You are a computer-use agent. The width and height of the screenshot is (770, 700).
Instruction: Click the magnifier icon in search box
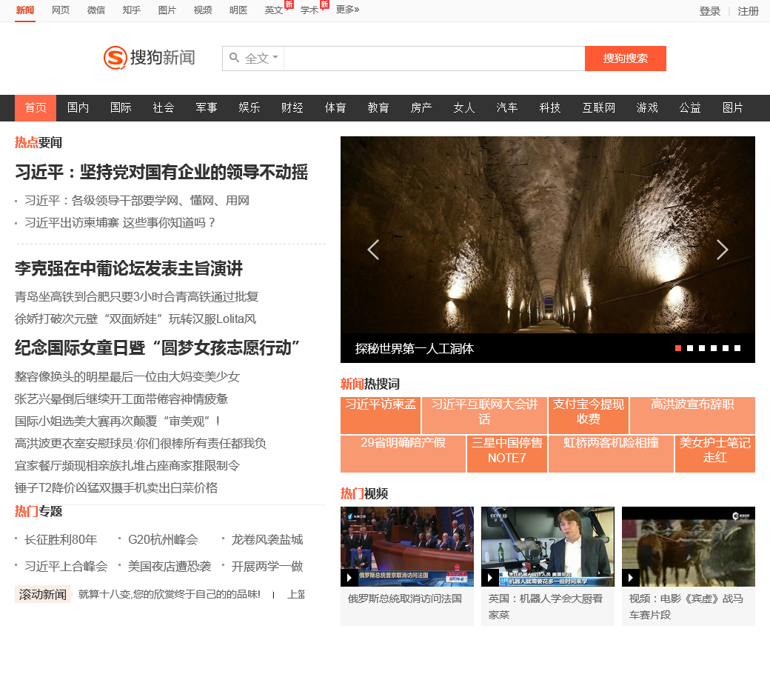[x=234, y=58]
